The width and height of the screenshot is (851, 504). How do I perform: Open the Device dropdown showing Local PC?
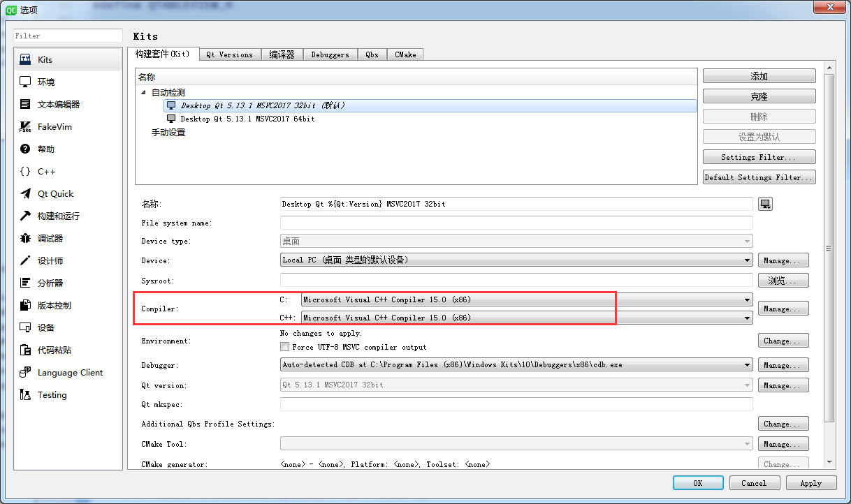click(x=516, y=260)
